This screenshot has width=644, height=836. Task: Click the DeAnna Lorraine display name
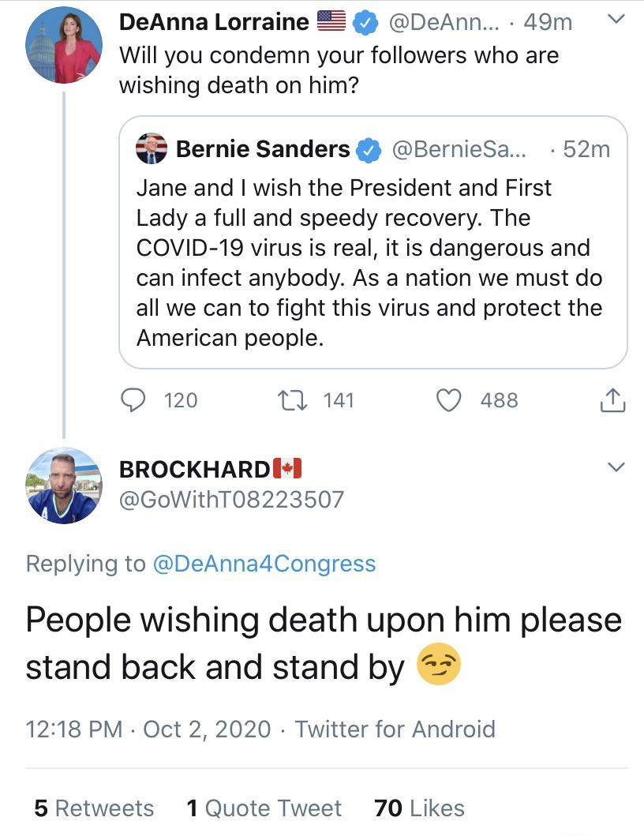click(214, 23)
